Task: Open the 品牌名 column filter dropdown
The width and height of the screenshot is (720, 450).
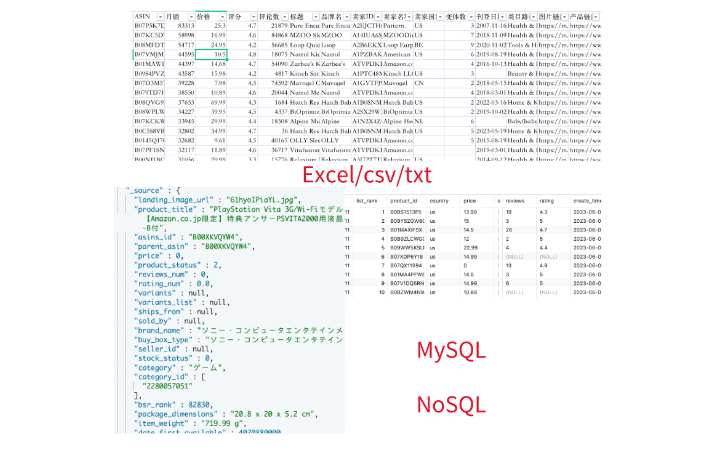Action: coord(347,17)
